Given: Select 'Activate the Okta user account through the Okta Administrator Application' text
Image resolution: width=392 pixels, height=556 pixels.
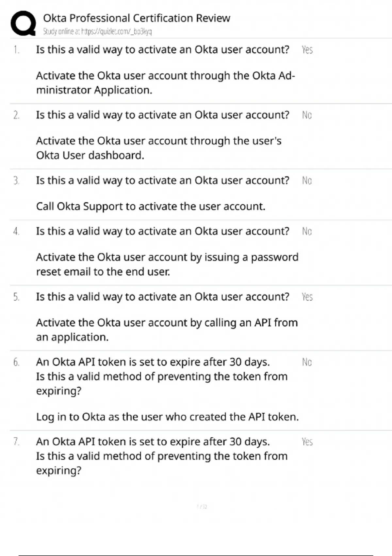Looking at the screenshot, I should point(166,83).
